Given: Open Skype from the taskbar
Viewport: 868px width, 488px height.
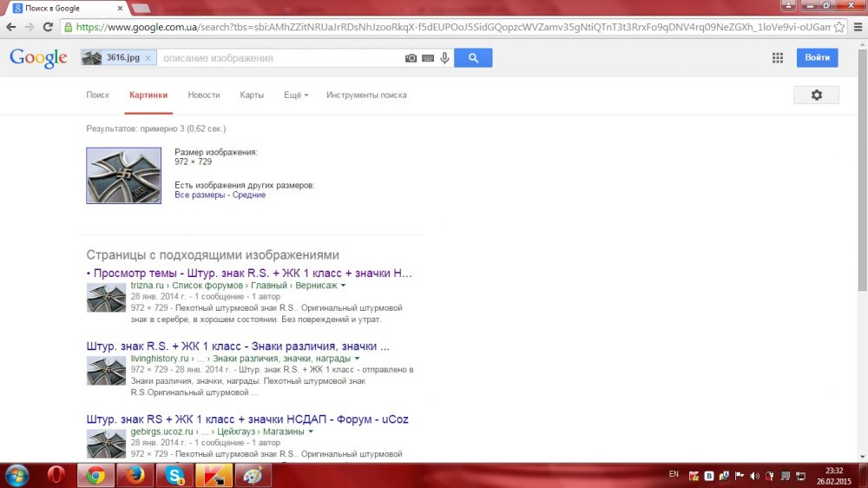Looking at the screenshot, I should 174,476.
